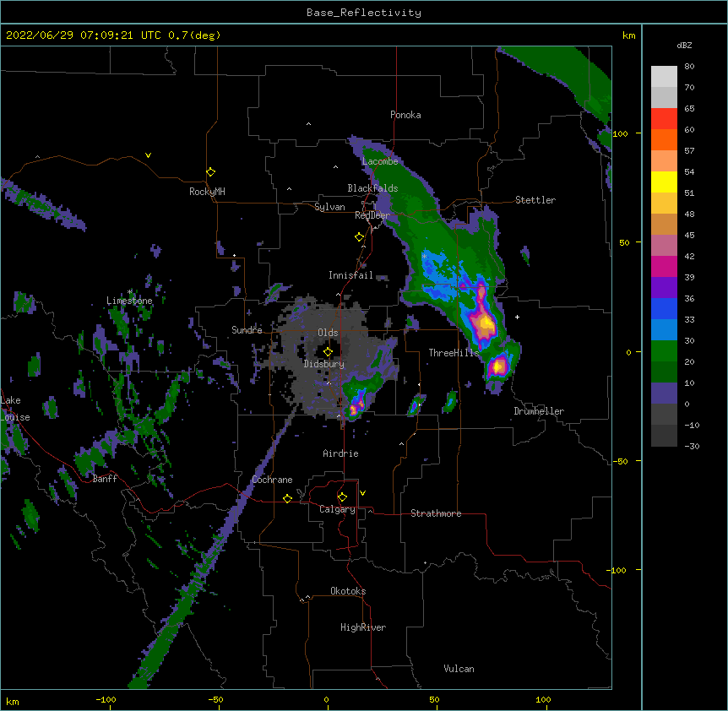Click the white cross marker east of the storm core
This screenshot has width=728, height=711.
pyautogui.click(x=517, y=317)
